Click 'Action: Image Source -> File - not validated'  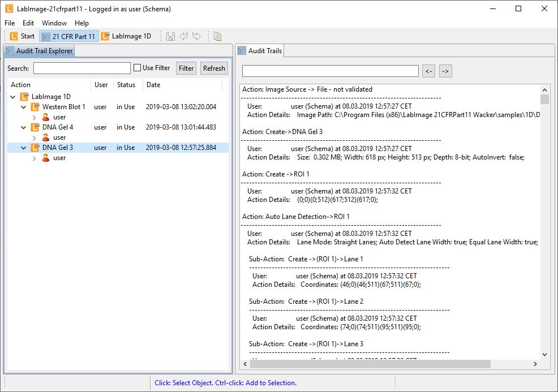click(307, 89)
